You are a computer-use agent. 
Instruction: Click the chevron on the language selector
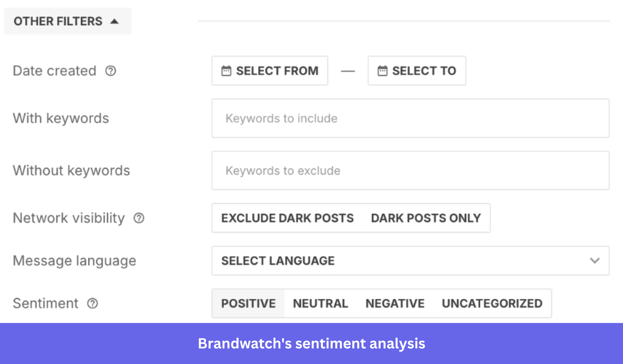click(x=594, y=261)
